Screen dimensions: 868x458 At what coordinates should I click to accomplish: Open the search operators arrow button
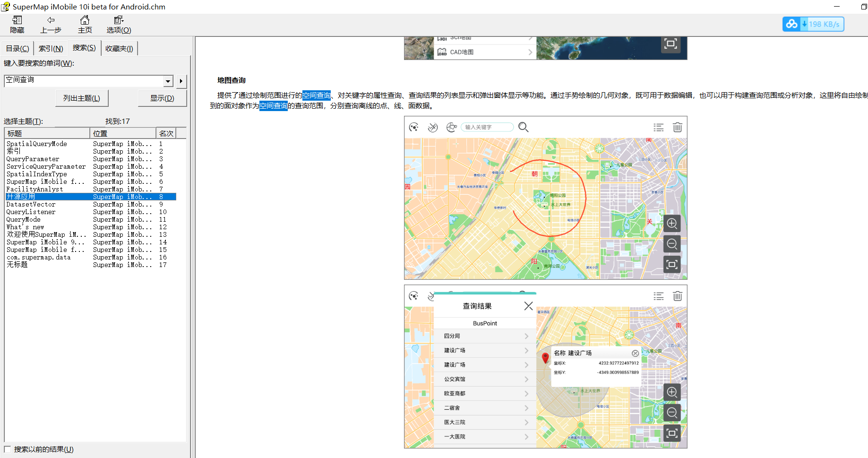(181, 81)
